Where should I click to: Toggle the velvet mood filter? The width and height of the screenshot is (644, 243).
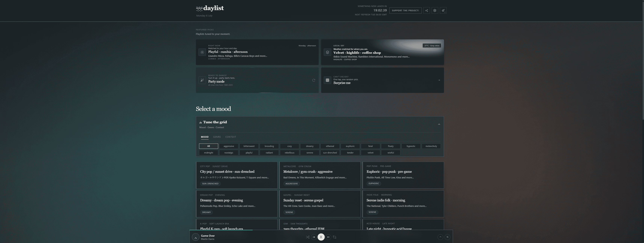[x=370, y=153]
